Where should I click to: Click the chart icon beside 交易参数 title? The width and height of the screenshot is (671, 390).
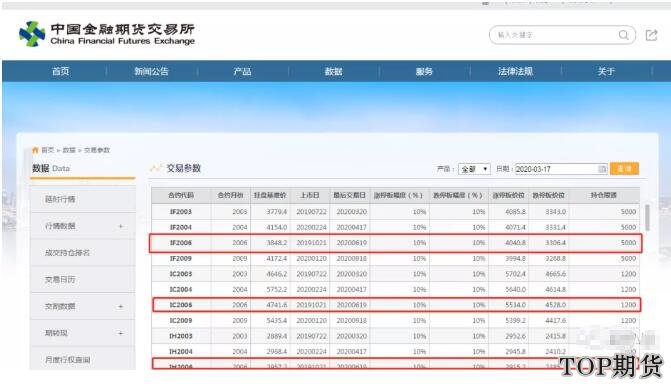click(155, 168)
